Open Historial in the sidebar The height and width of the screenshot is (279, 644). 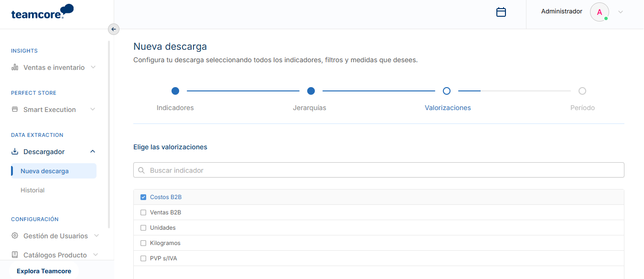coord(32,190)
